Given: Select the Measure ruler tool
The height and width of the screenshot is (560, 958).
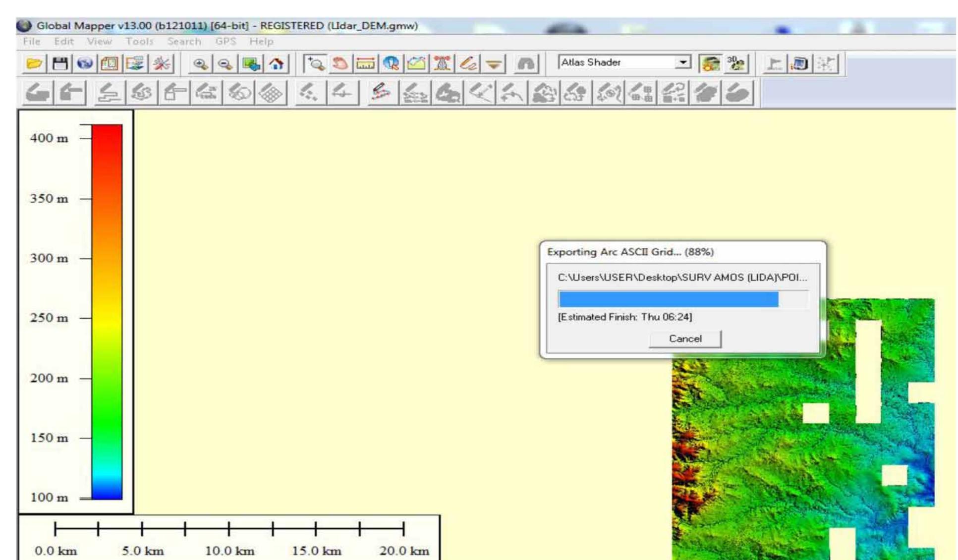Looking at the screenshot, I should coord(366,64).
